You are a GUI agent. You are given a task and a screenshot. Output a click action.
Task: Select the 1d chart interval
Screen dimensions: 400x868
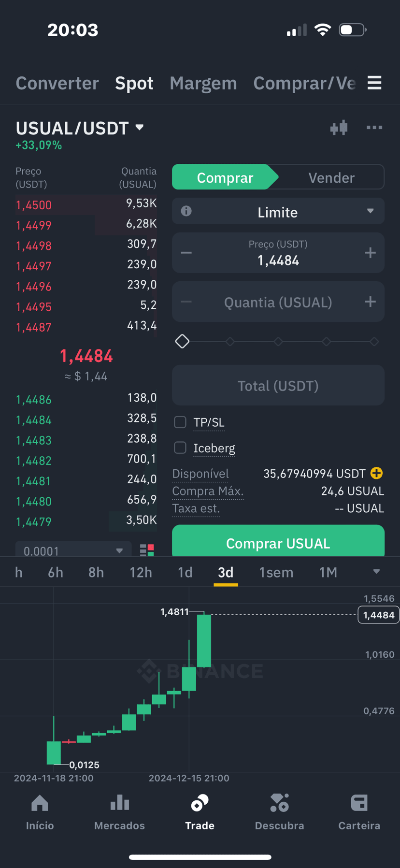[185, 572]
